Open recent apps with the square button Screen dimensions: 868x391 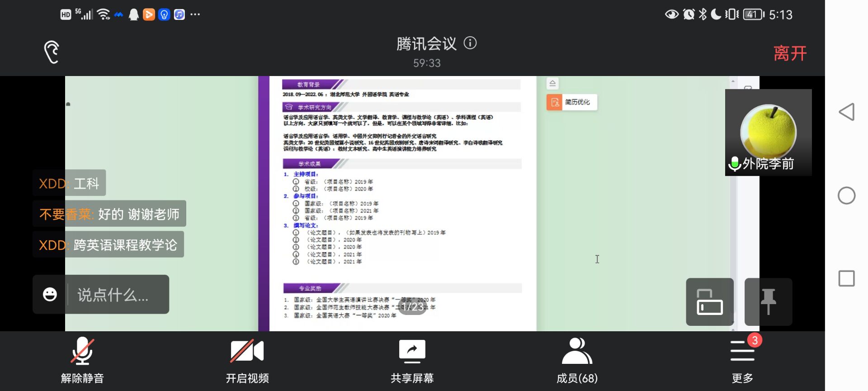tap(846, 278)
